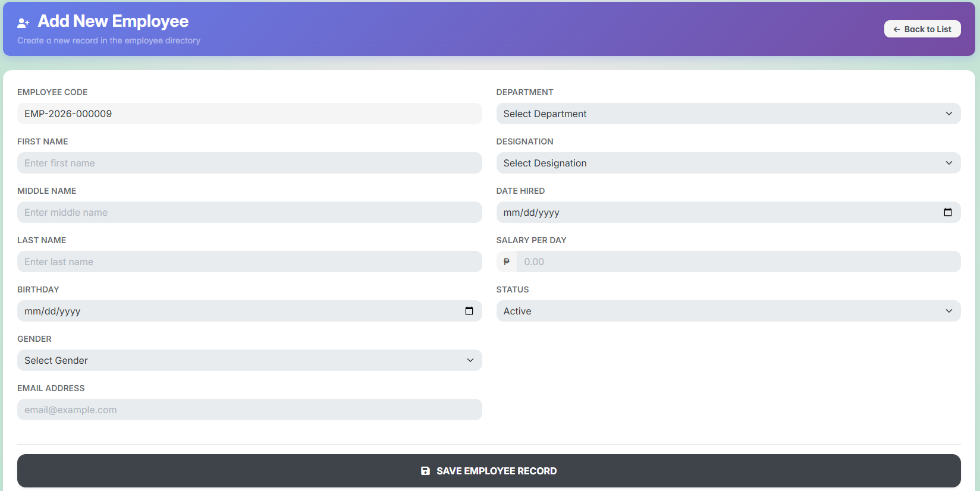
Task: Open the Select Designation dropdown
Action: 728,163
